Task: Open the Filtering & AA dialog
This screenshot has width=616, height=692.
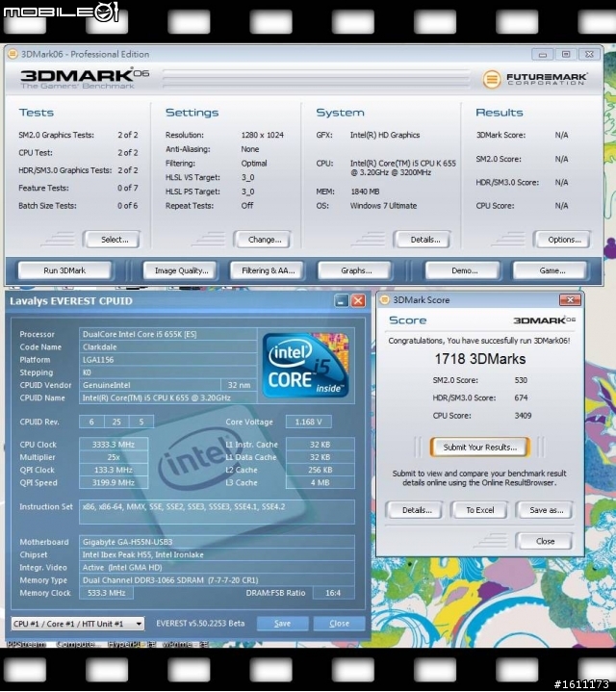Action: point(268,270)
